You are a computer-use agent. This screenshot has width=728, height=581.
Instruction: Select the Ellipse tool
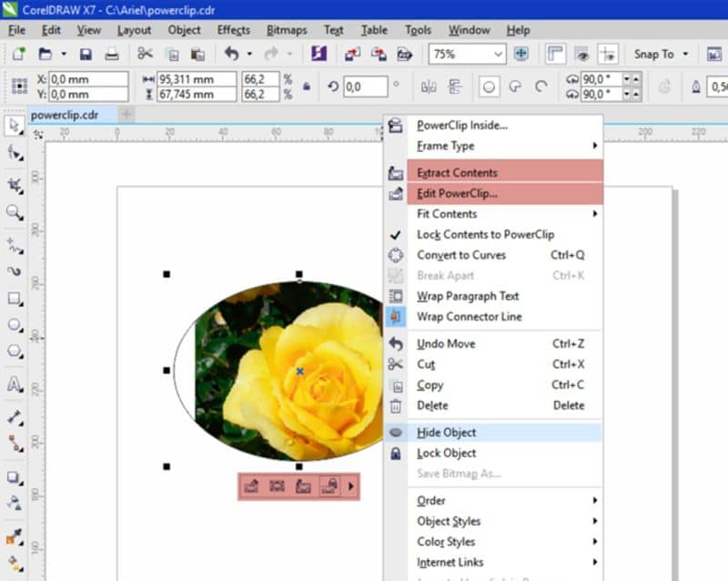click(14, 324)
